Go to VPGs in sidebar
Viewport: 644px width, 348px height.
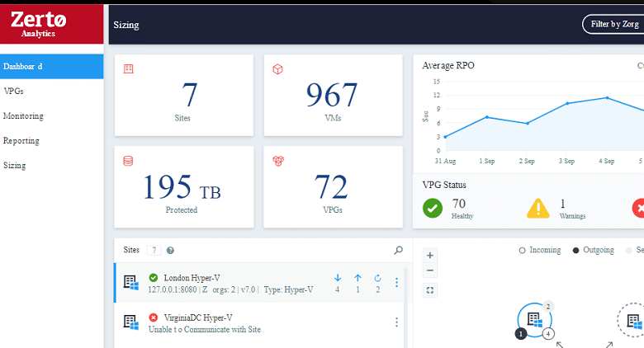point(13,91)
